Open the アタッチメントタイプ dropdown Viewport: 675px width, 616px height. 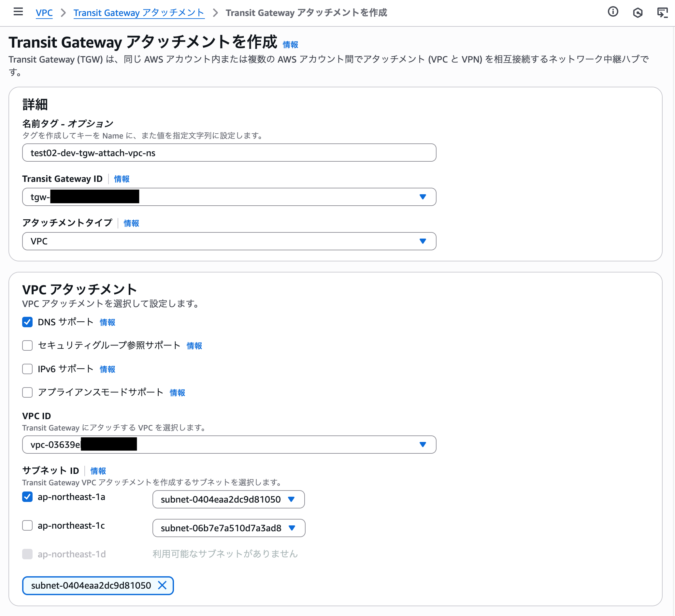[x=423, y=241]
